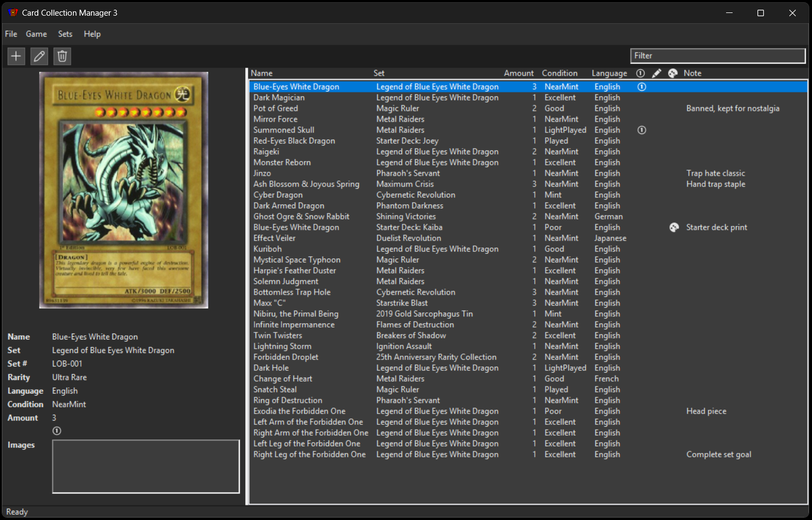Select Nibiru, the Primal Being row

[528, 314]
